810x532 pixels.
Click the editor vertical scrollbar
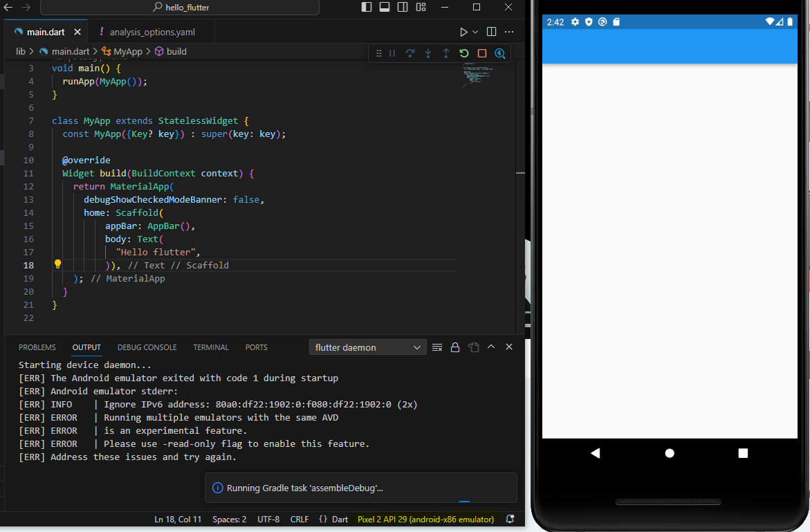pos(520,196)
